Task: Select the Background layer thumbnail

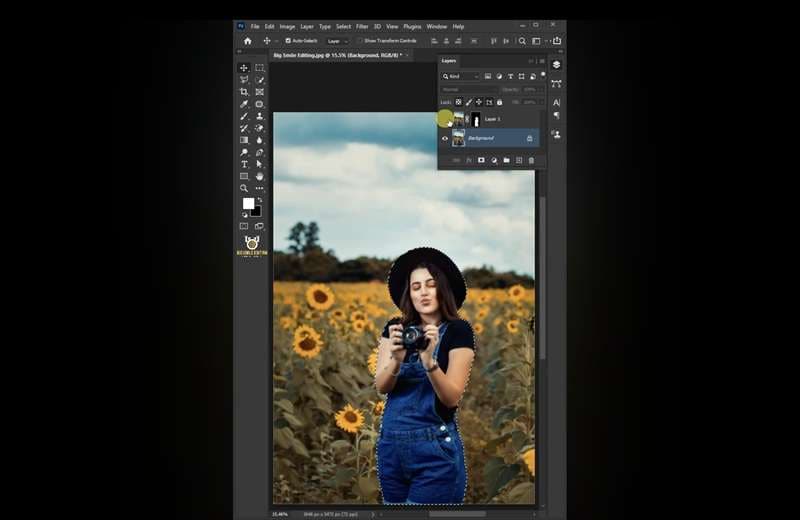Action: (x=459, y=138)
